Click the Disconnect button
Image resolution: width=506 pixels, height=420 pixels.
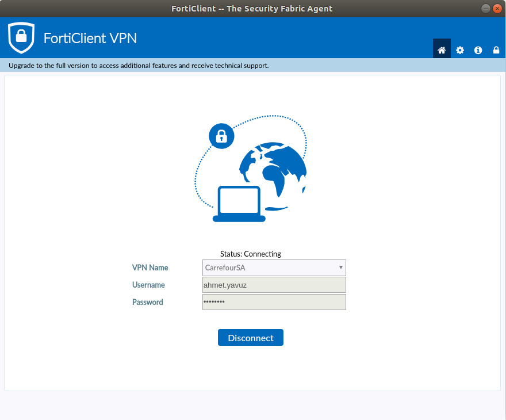[x=251, y=338]
